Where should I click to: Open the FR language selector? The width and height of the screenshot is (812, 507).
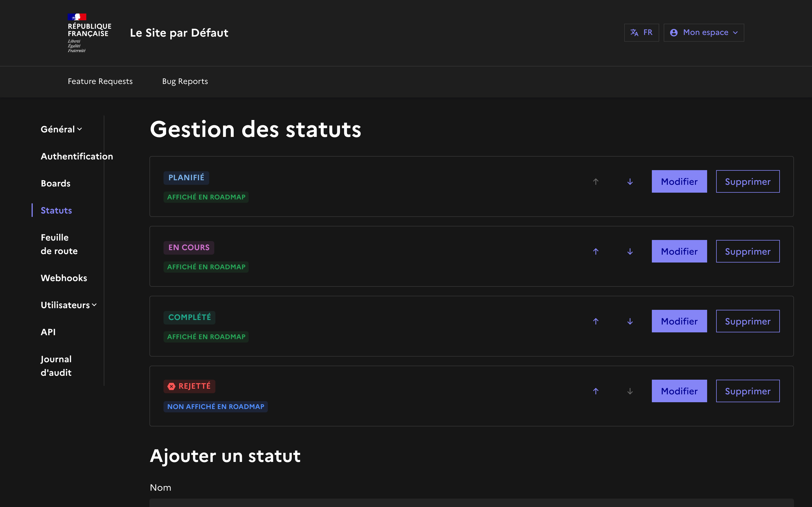coord(641,32)
